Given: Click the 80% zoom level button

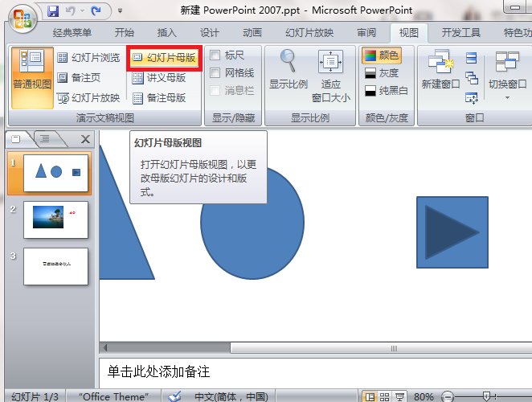Looking at the screenshot, I should tap(424, 396).
